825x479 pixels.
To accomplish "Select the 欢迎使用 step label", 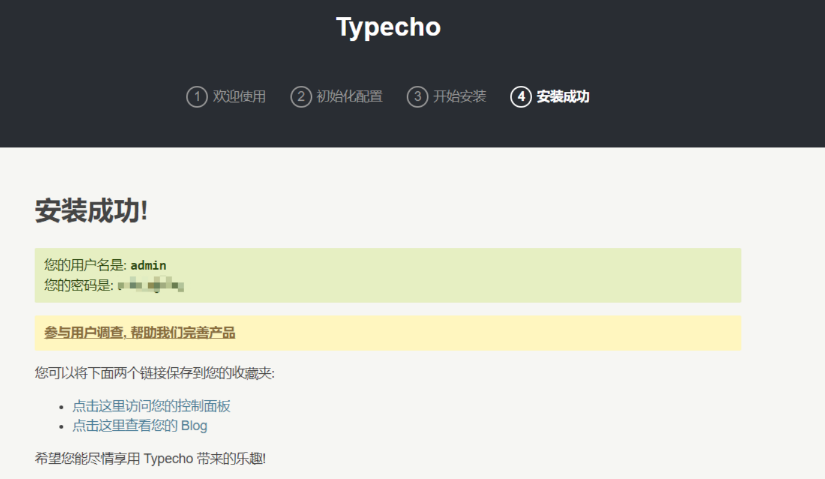I will [239, 97].
